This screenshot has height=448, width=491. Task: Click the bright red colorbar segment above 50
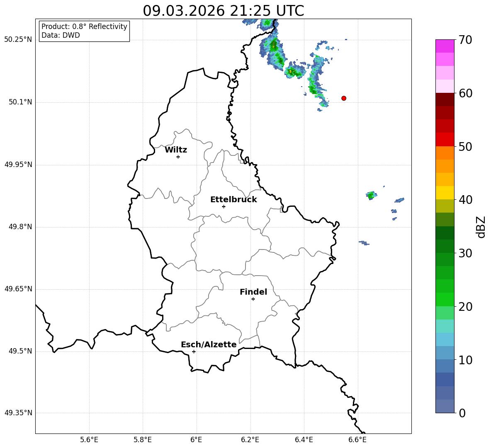click(x=445, y=140)
